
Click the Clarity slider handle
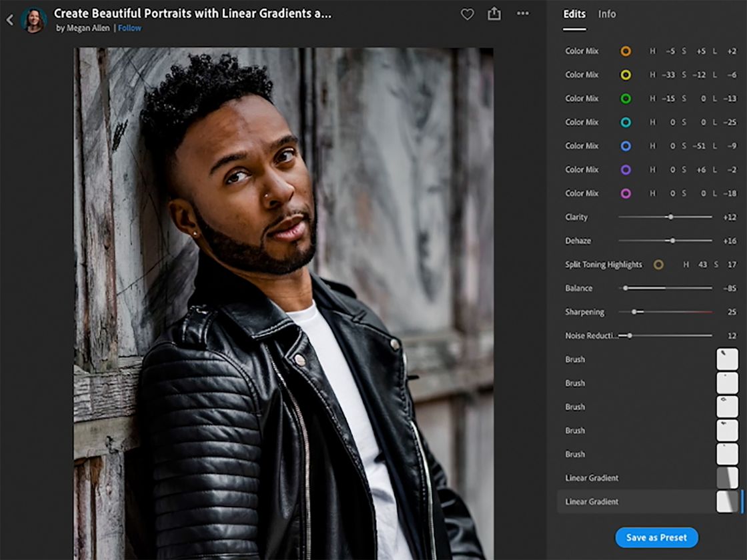click(x=670, y=217)
